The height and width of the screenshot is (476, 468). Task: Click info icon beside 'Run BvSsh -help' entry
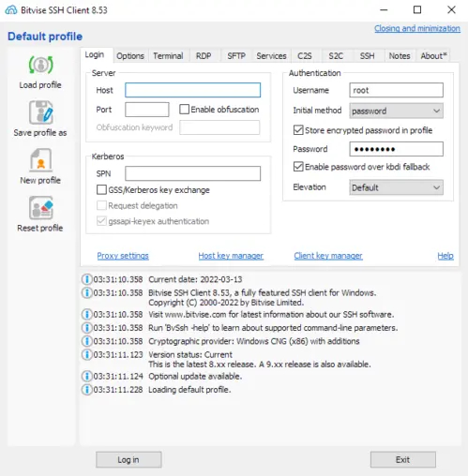86,328
